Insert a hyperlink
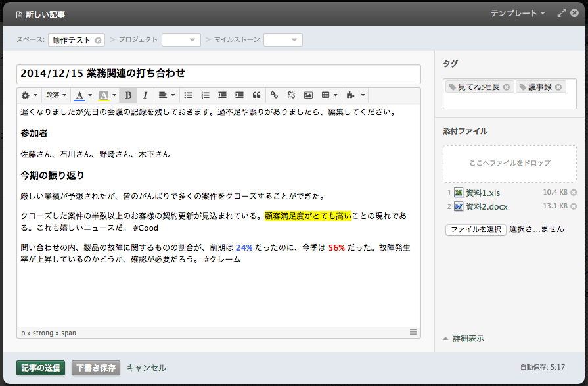Screen dimensions: 588x386 275,95
